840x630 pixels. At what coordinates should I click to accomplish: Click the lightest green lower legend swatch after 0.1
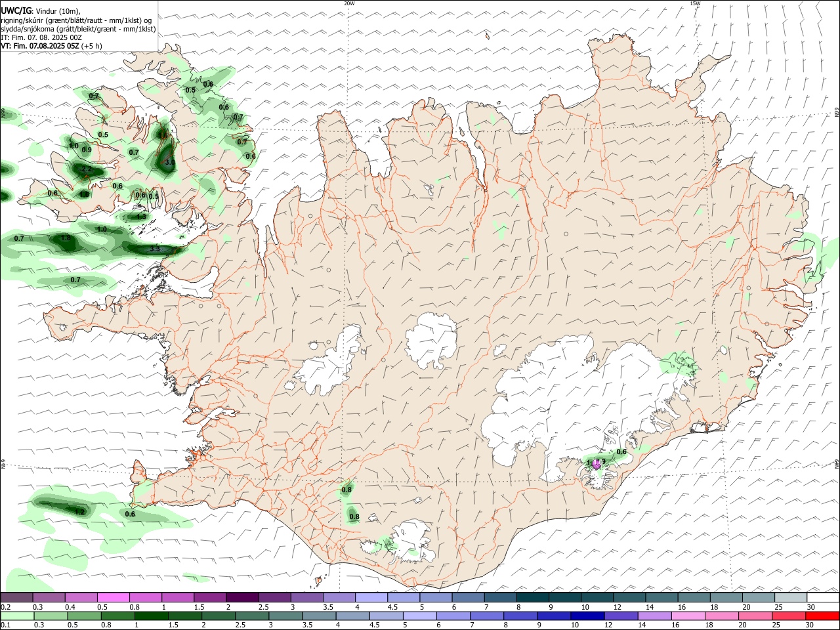16,616
